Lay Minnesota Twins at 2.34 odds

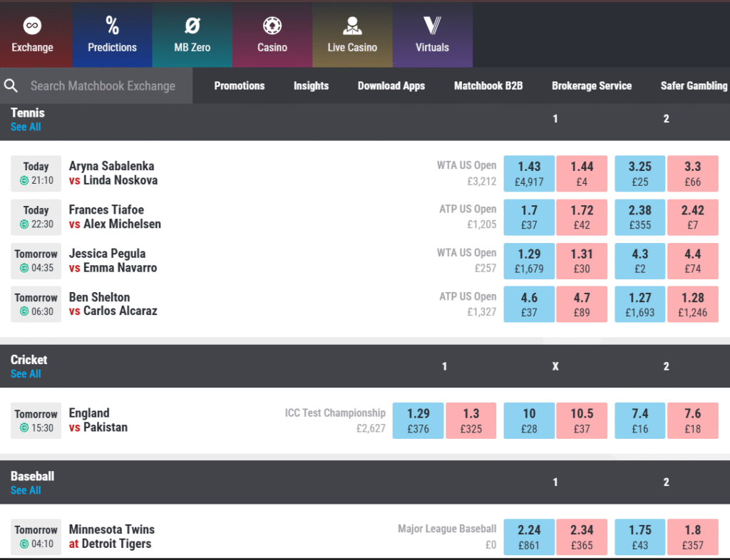(582, 536)
